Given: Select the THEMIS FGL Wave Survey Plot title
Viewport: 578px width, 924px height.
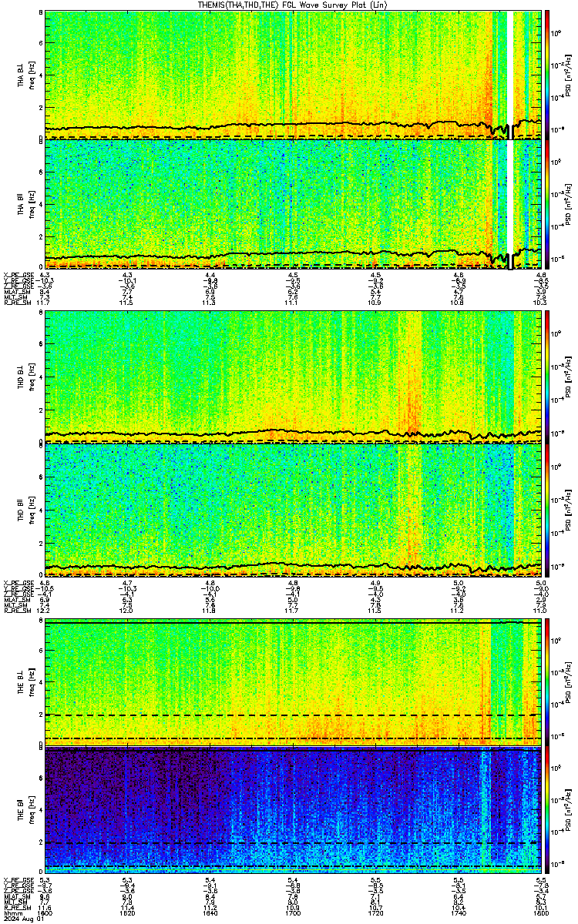Looking at the screenshot, I should pos(292,5).
